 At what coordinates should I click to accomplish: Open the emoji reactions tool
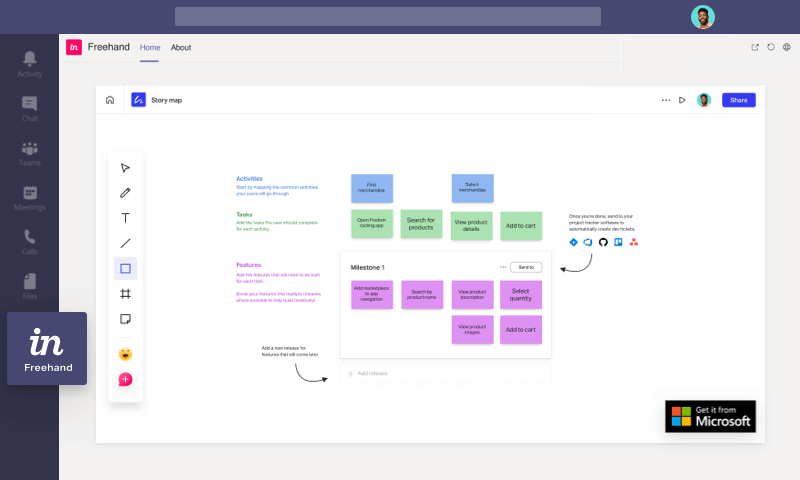(x=125, y=354)
